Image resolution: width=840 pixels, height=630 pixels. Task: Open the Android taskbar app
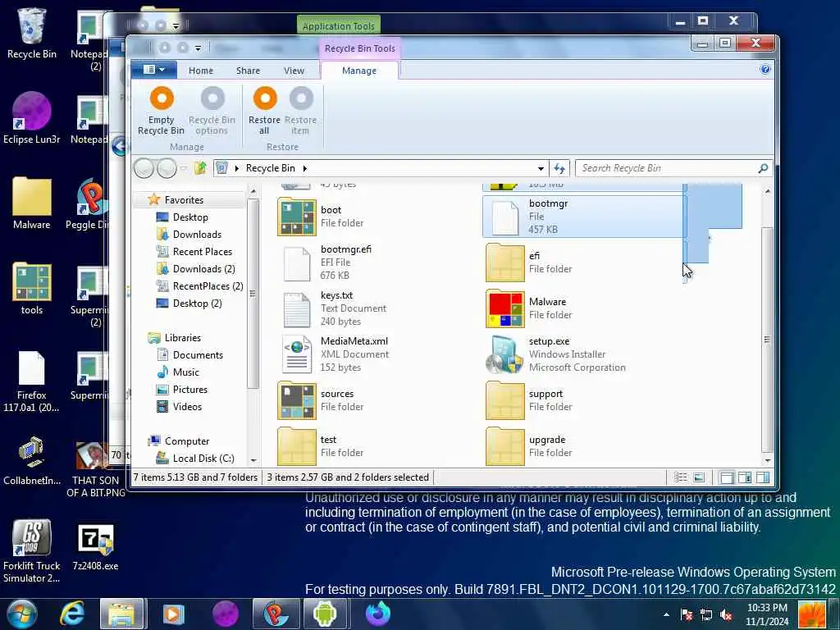[325, 614]
